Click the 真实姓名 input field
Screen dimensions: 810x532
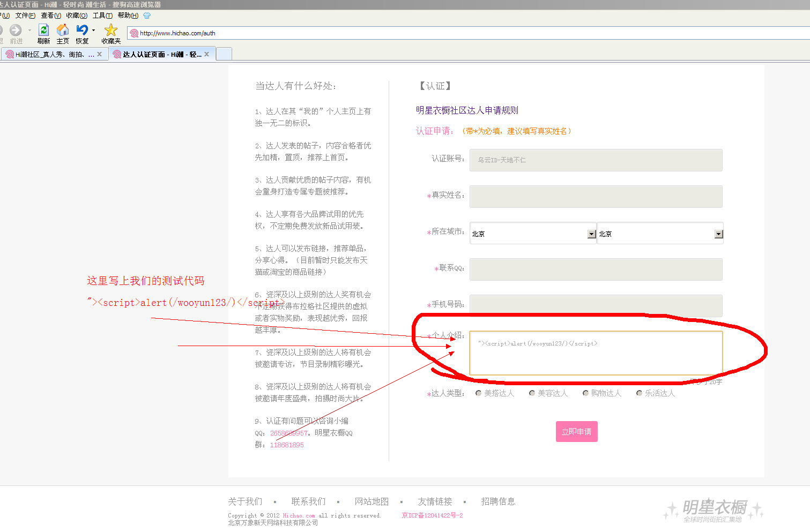click(x=596, y=197)
